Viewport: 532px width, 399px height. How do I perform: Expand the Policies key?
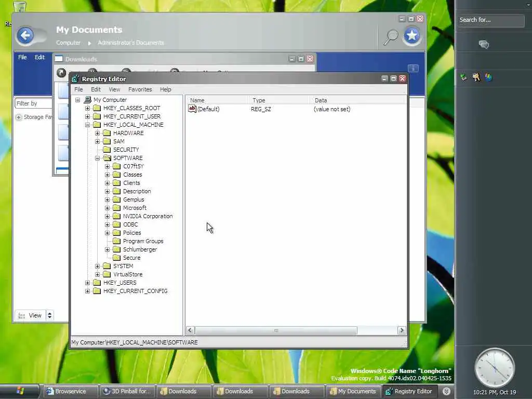[107, 233]
